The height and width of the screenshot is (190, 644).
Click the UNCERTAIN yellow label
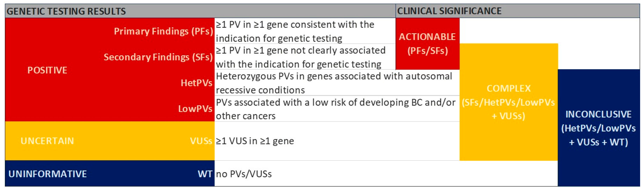[47, 141]
